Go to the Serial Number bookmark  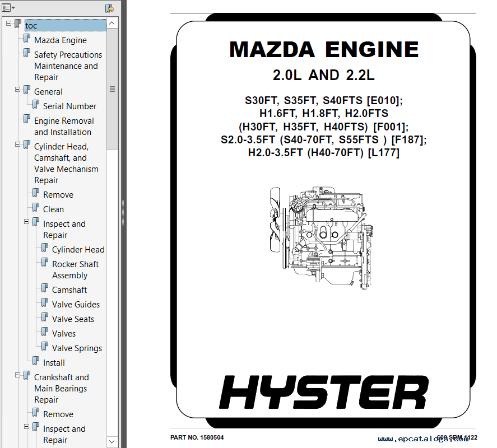tap(69, 106)
